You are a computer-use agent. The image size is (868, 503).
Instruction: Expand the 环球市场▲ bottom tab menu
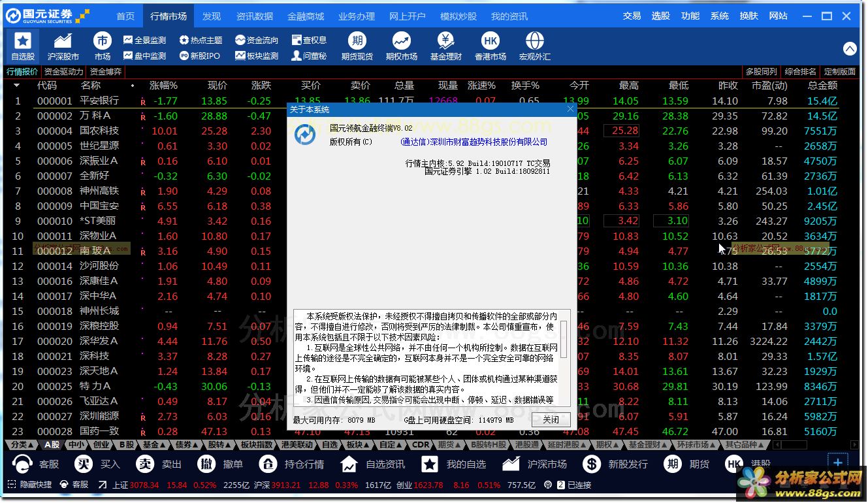pos(696,445)
